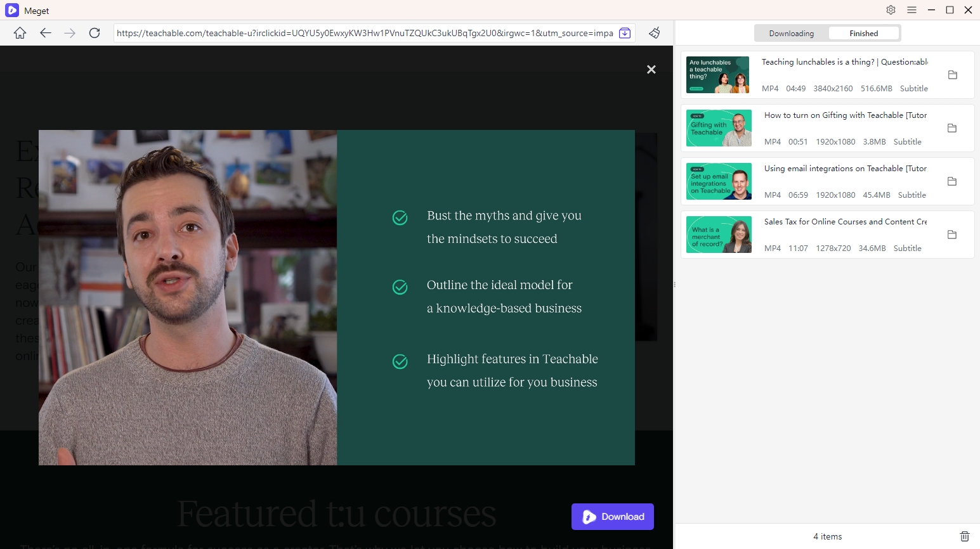Screen dimensions: 980x549
Task: Open folder for Gifting with Teachable video
Action: coord(952,128)
